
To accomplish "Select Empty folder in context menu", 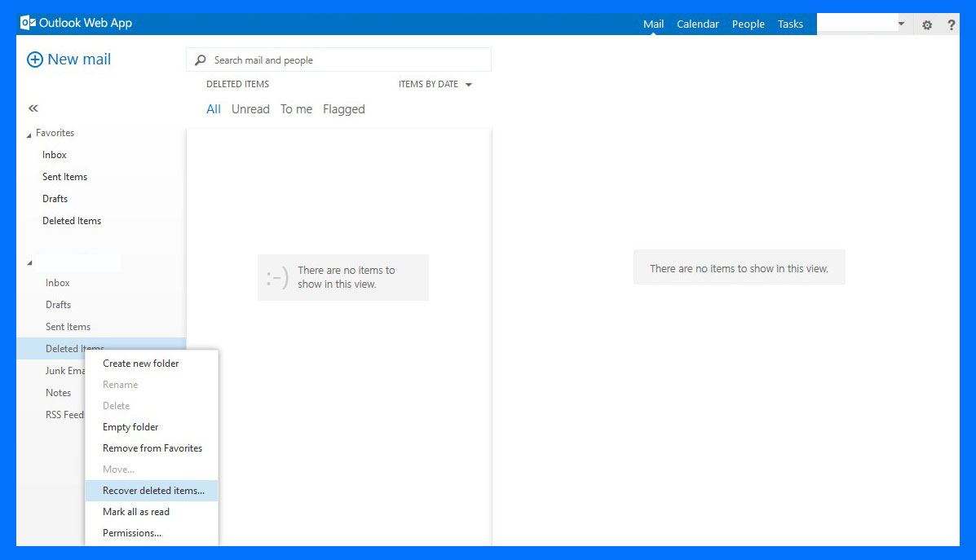I will click(x=130, y=427).
